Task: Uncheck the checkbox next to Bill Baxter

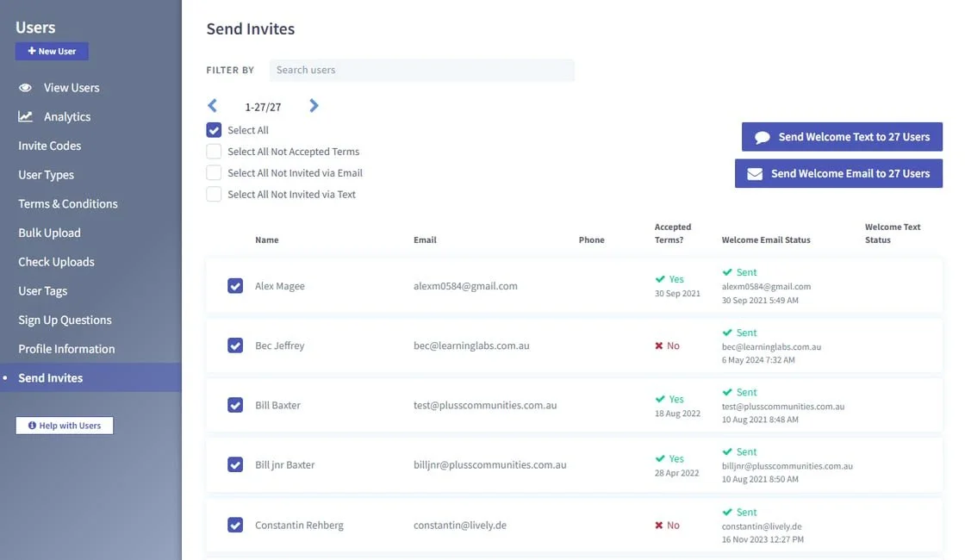Action: pyautogui.click(x=235, y=405)
